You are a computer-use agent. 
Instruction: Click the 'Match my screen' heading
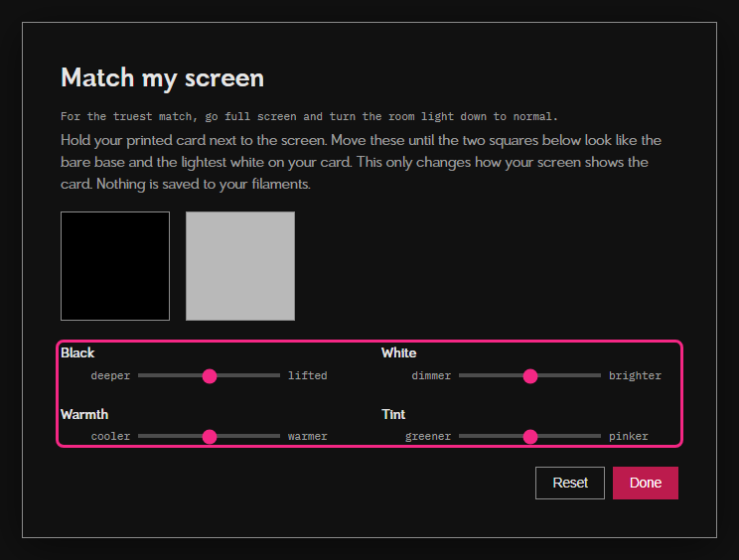(x=162, y=78)
